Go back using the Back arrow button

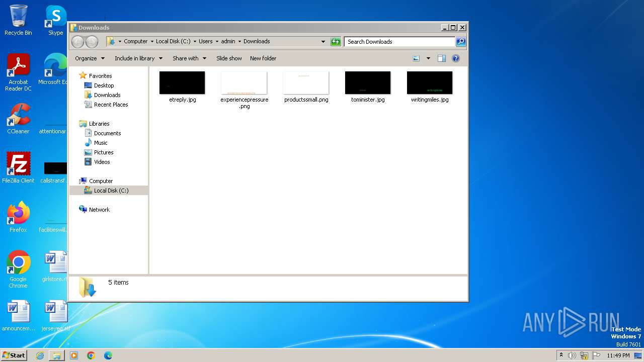77,42
